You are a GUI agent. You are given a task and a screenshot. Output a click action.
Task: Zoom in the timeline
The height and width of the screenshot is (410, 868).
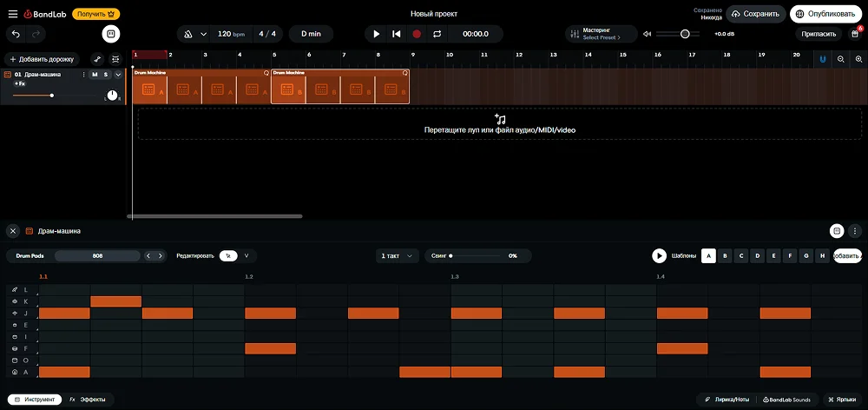[858, 59]
